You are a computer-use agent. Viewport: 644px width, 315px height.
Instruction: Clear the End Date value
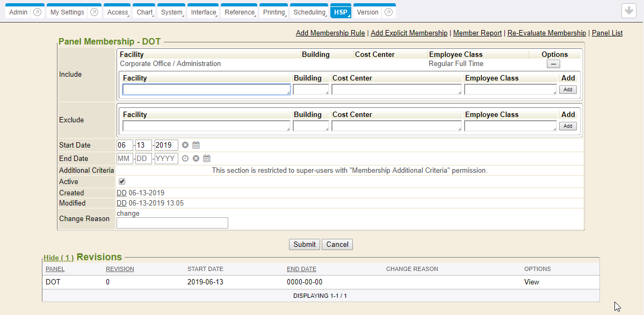(x=196, y=159)
